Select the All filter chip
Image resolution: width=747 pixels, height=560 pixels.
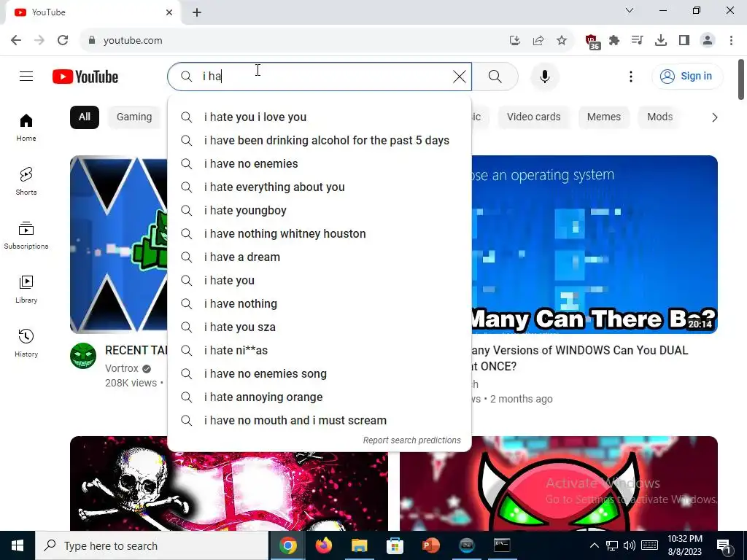point(85,117)
